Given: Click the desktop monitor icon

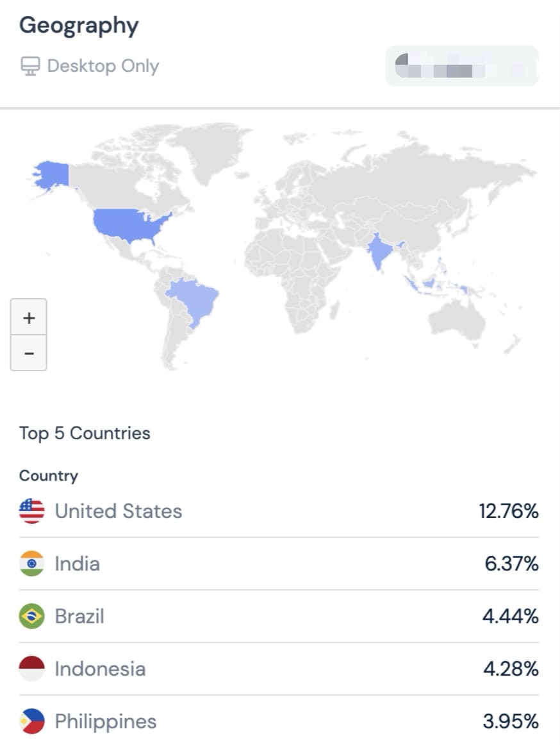Looking at the screenshot, I should pos(30,66).
